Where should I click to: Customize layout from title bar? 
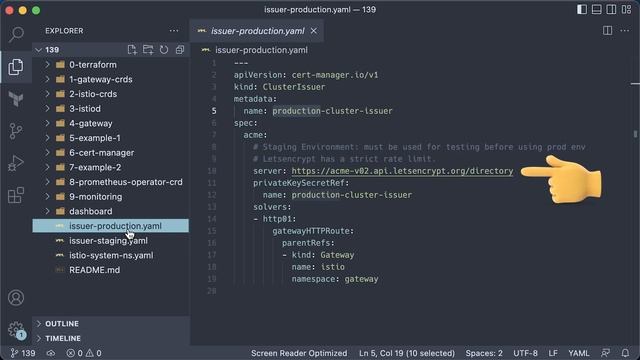626,9
